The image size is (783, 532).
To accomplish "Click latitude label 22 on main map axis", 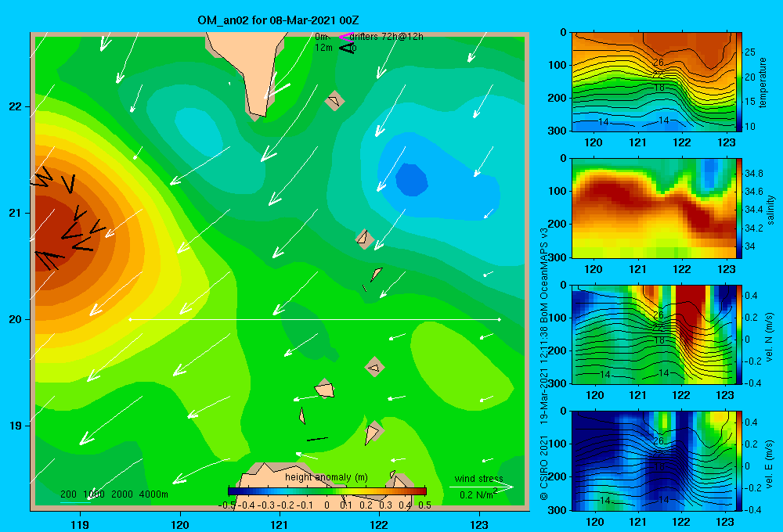I will click(x=15, y=107).
